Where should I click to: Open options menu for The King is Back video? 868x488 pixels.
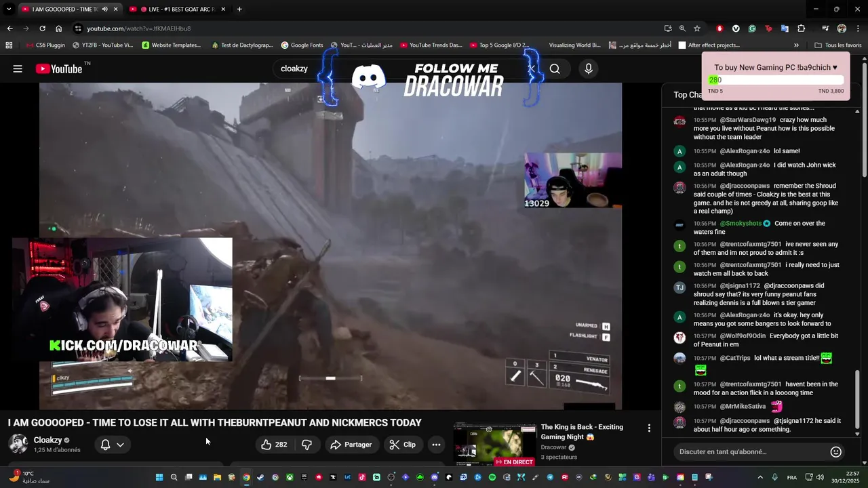point(649,428)
